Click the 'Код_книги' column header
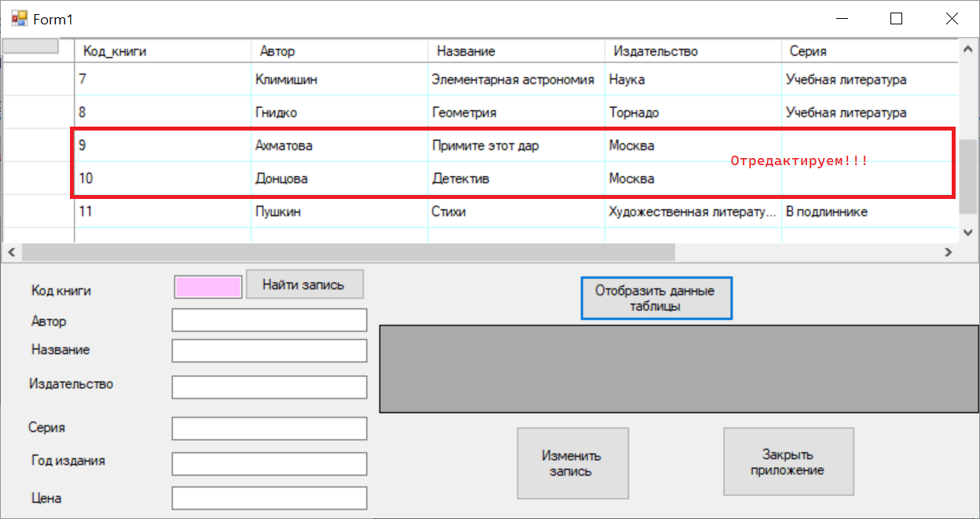The width and height of the screenshot is (980, 519). click(x=162, y=51)
